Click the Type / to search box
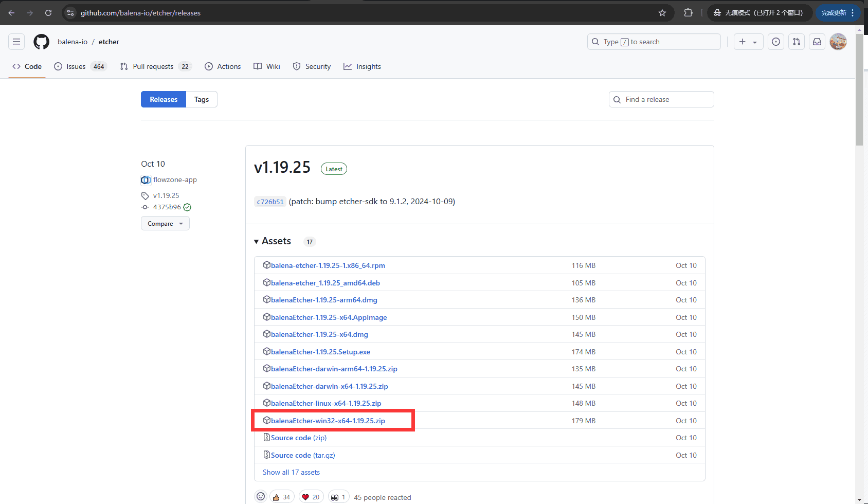The image size is (868, 504). click(654, 42)
